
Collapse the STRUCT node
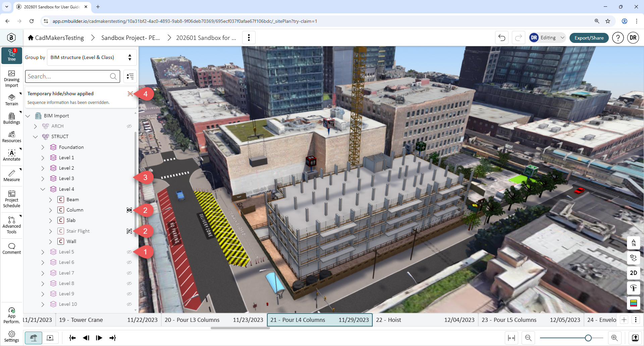[x=35, y=137]
